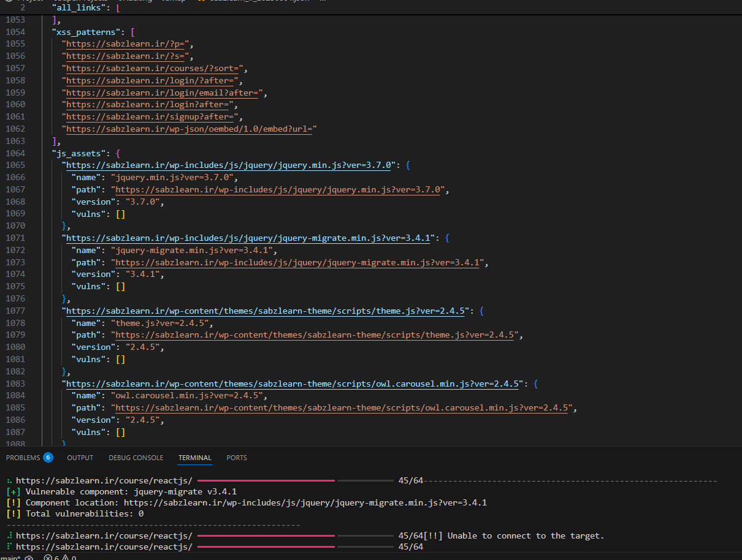This screenshot has height=560, width=742.
Task: Click the "jquery-migrate.min.js?ver=3.4.1" name value
Action: tap(193, 251)
